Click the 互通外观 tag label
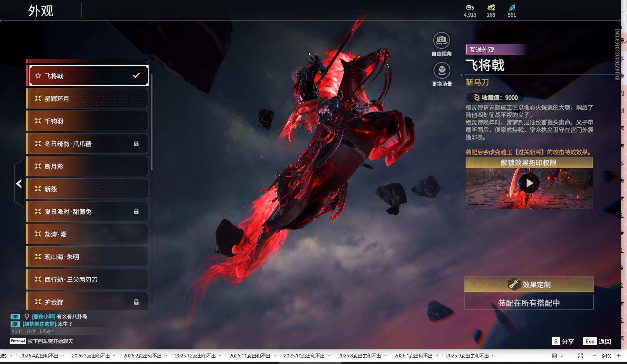Image resolution: width=627 pixels, height=364 pixels. pos(495,50)
